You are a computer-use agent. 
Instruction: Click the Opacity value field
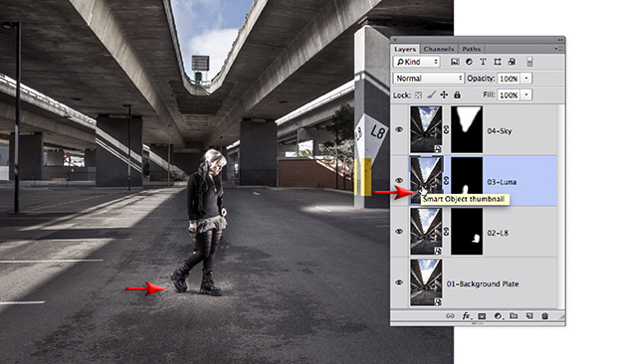pyautogui.click(x=509, y=79)
